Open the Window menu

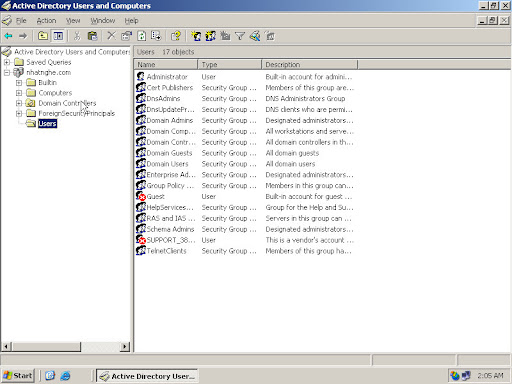click(103, 21)
